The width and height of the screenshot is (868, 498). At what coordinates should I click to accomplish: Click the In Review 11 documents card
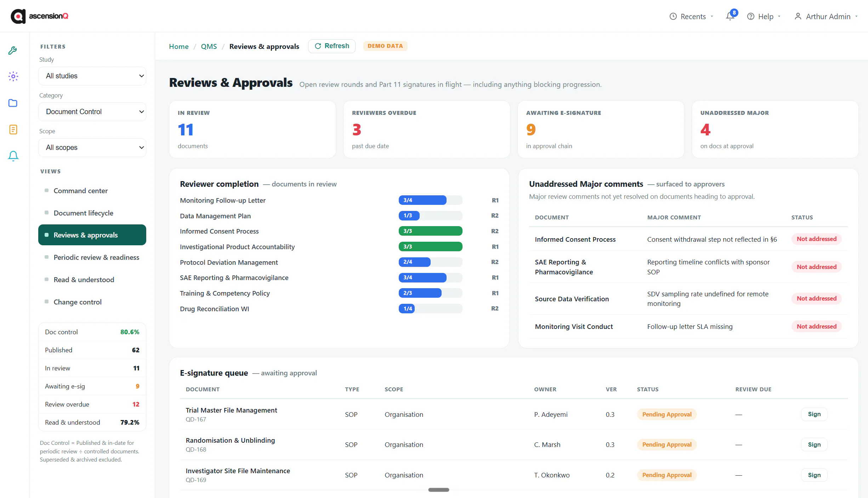253,129
